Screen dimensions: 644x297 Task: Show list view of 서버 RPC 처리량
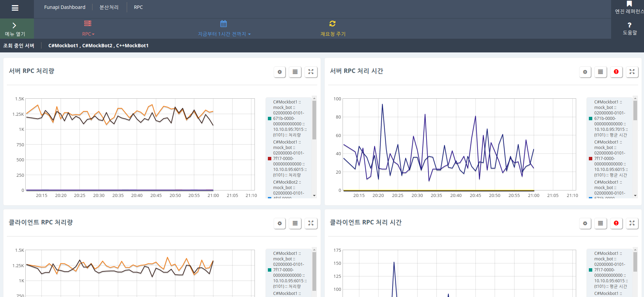(x=295, y=72)
